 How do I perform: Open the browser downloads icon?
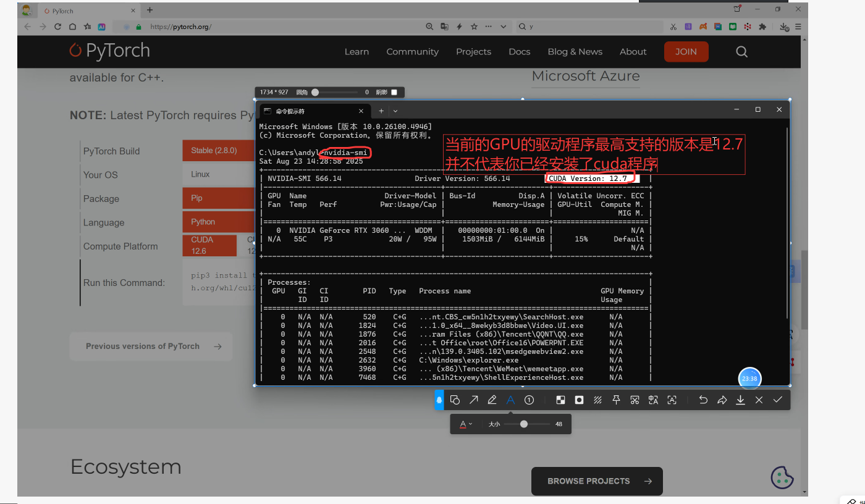point(784,27)
